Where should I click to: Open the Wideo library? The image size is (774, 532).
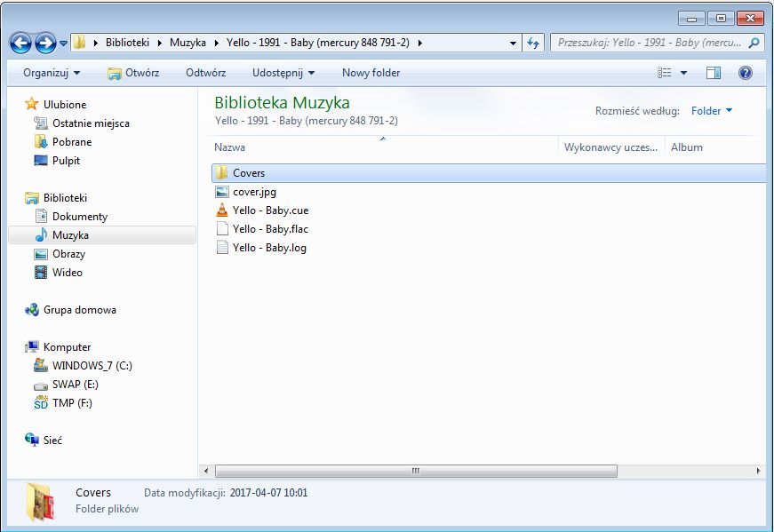pos(68,273)
